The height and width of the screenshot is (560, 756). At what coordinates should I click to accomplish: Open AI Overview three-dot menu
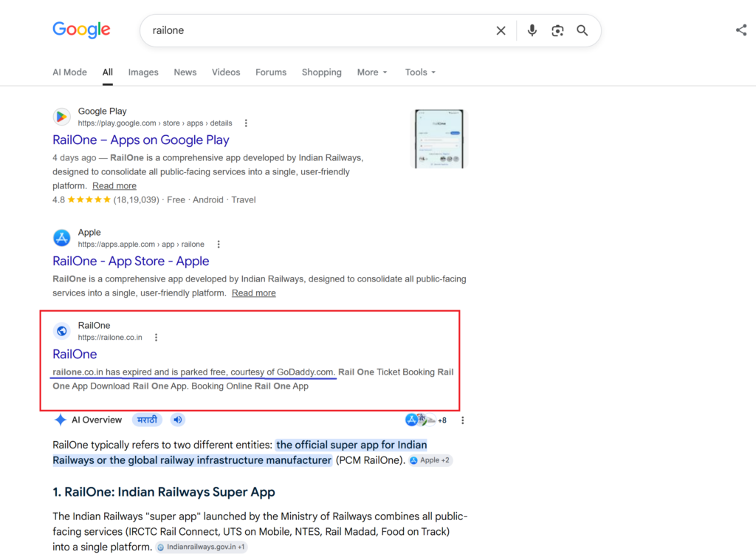click(x=462, y=420)
